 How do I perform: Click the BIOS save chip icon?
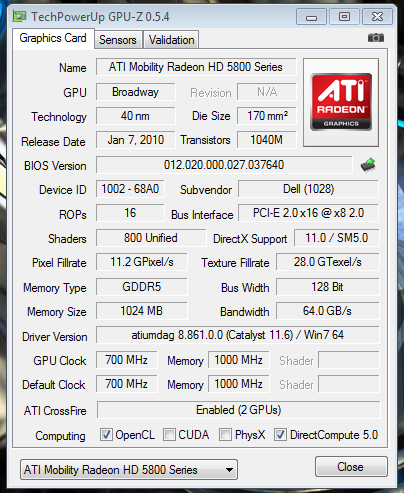[x=368, y=165]
